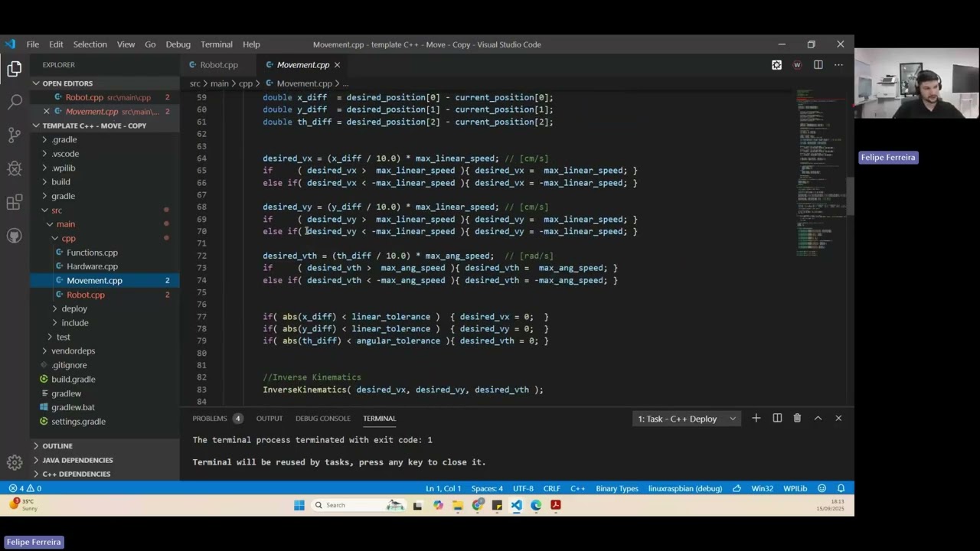Open the GitHub view in activity bar

(15, 236)
